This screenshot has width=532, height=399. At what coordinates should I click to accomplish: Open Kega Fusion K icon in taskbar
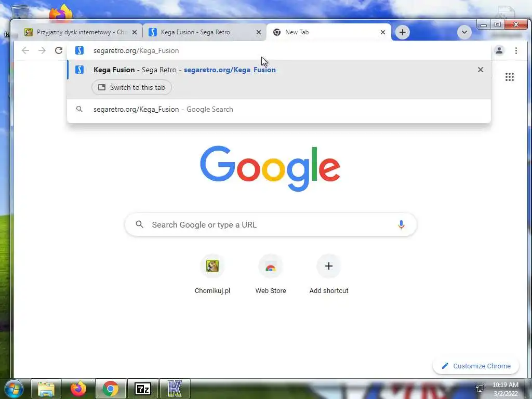[175, 389]
